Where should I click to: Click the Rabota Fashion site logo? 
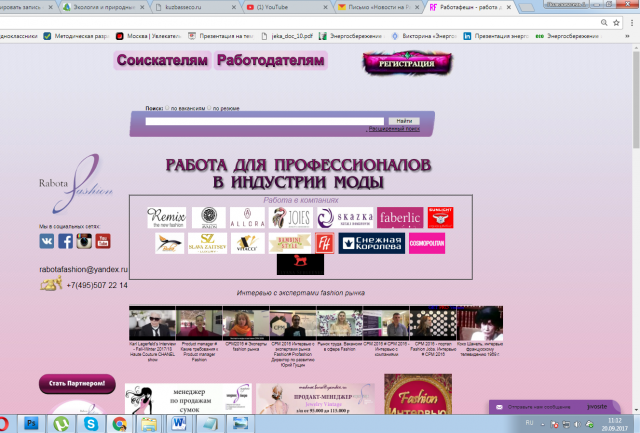[76, 184]
